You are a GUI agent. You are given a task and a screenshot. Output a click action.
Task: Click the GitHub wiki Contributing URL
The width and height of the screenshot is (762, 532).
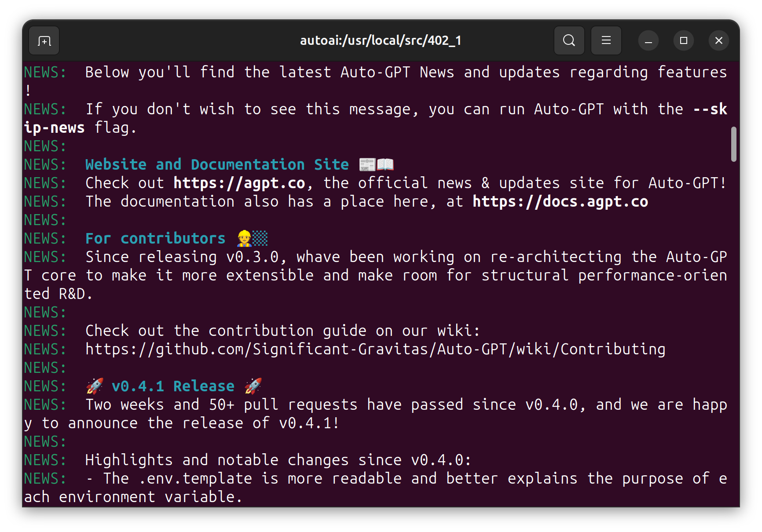coord(375,349)
